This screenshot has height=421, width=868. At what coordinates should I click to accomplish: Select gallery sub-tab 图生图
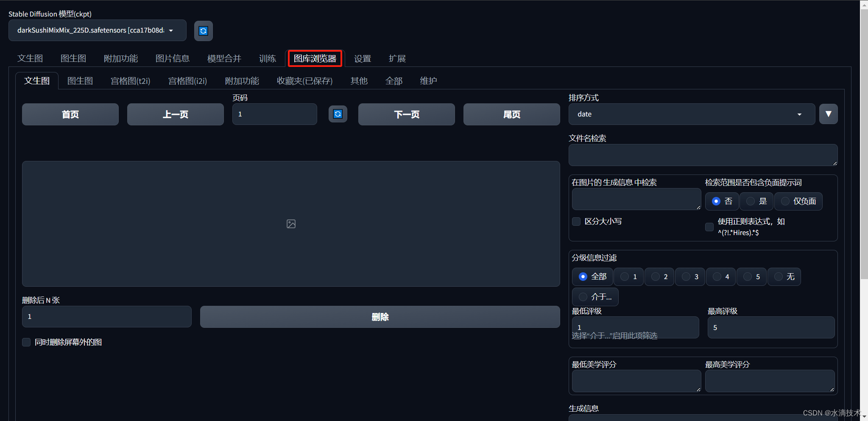point(80,80)
